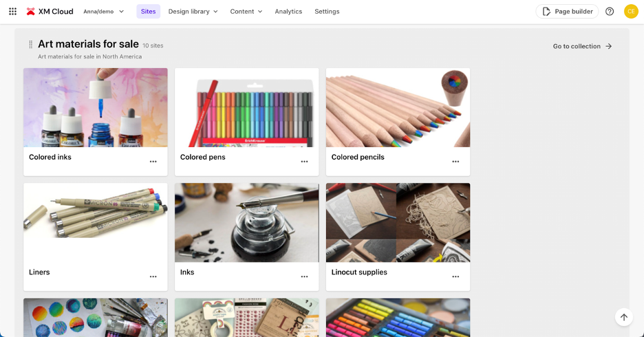Open the Colored pencils site thumbnail
This screenshot has height=337, width=644.
click(398, 107)
